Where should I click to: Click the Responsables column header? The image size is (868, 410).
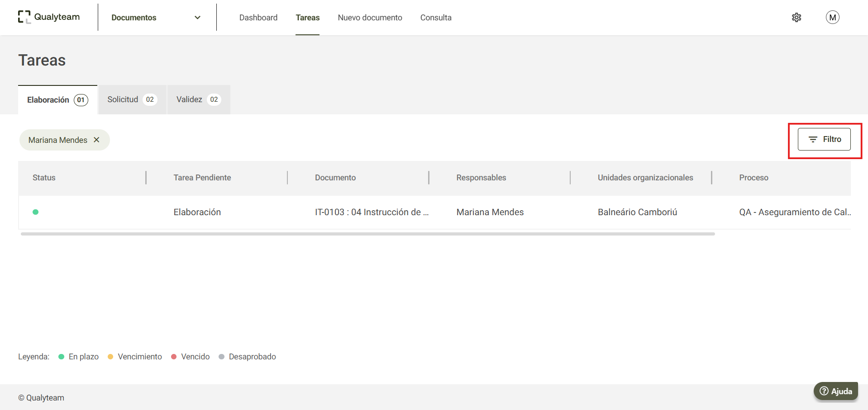[481, 178]
